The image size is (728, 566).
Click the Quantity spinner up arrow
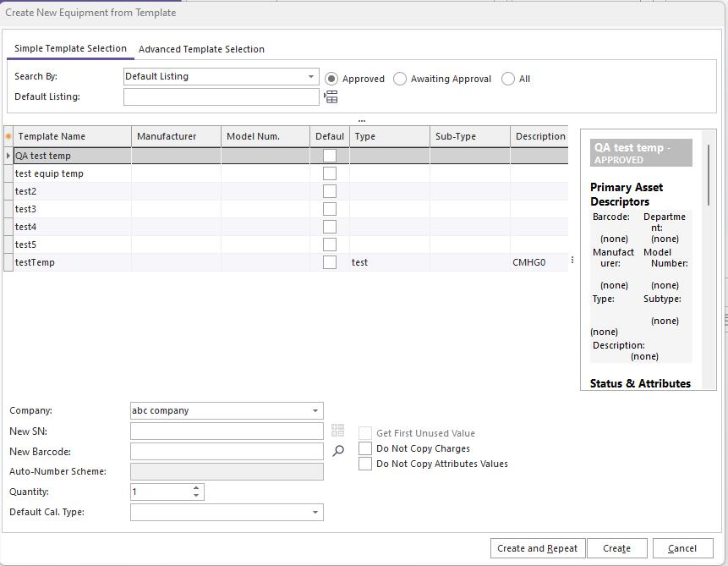197,487
